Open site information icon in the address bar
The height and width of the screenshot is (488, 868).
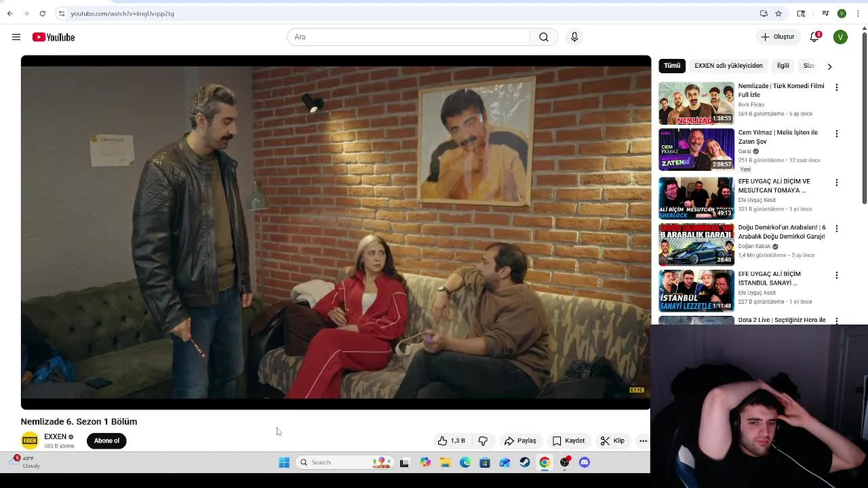click(62, 14)
